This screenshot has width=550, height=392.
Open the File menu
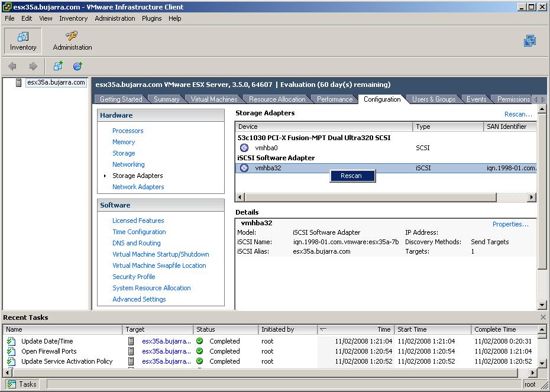pyautogui.click(x=9, y=18)
